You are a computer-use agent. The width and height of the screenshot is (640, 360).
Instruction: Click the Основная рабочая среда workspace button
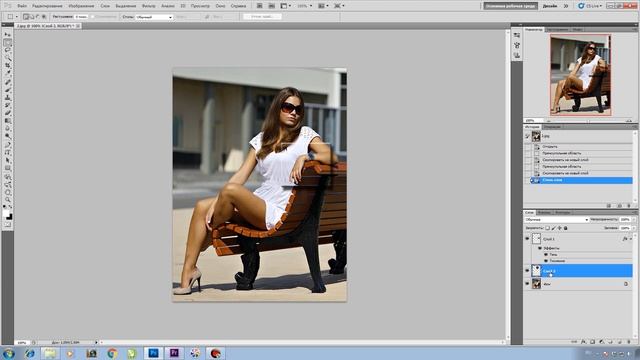pos(510,6)
